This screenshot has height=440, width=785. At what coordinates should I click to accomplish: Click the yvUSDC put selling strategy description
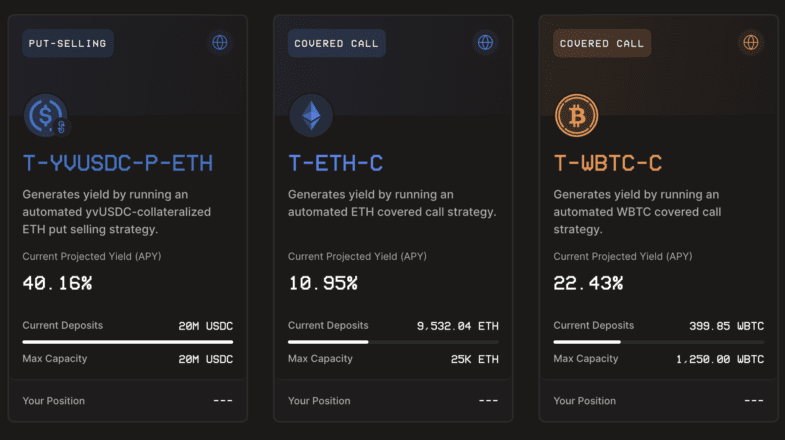click(x=117, y=212)
